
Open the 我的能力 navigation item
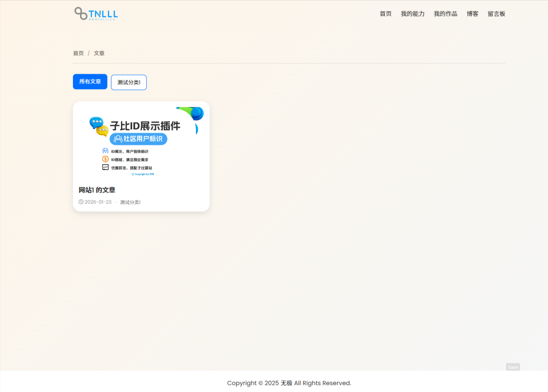[413, 14]
